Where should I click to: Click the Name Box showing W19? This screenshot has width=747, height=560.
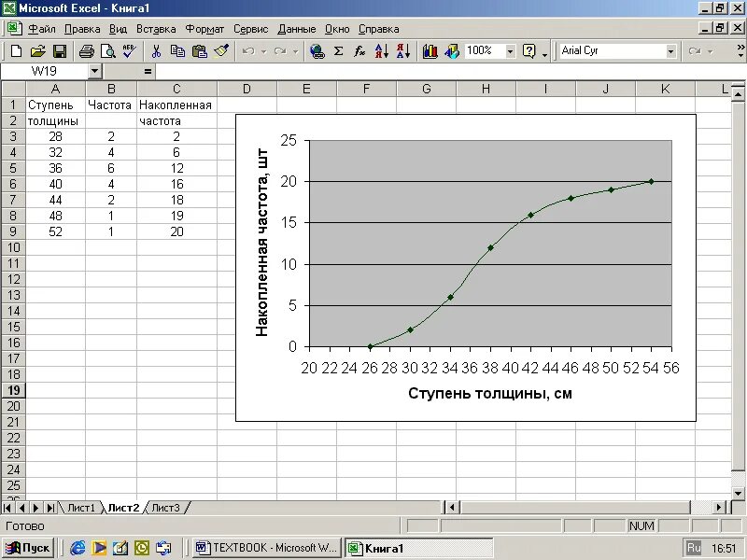click(x=44, y=72)
